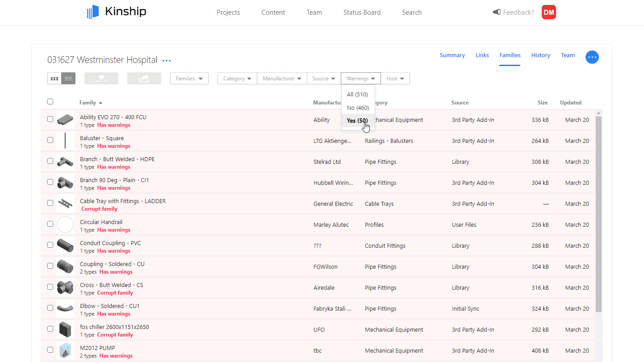Viewport: 644px width, 362px height.
Task: Click the Kinship logo
Action: 116,11
